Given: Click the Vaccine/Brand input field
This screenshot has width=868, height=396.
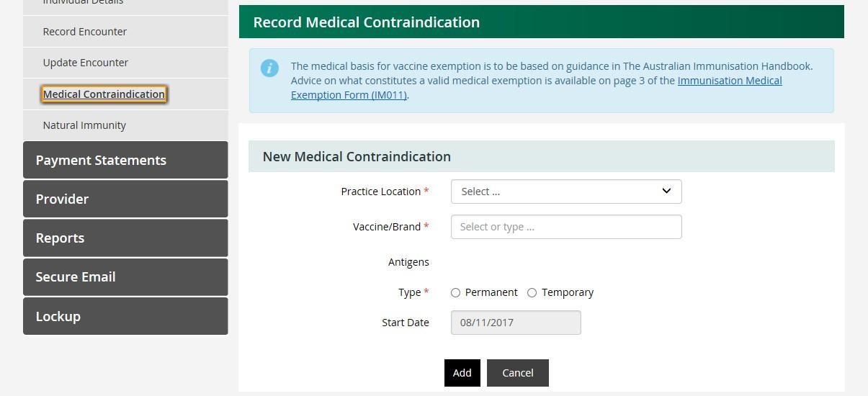Looking at the screenshot, I should tap(566, 227).
